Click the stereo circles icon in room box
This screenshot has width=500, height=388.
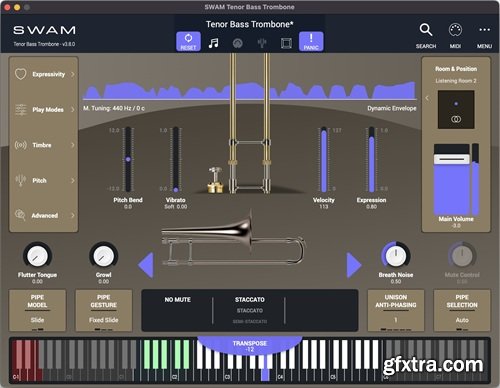456,119
